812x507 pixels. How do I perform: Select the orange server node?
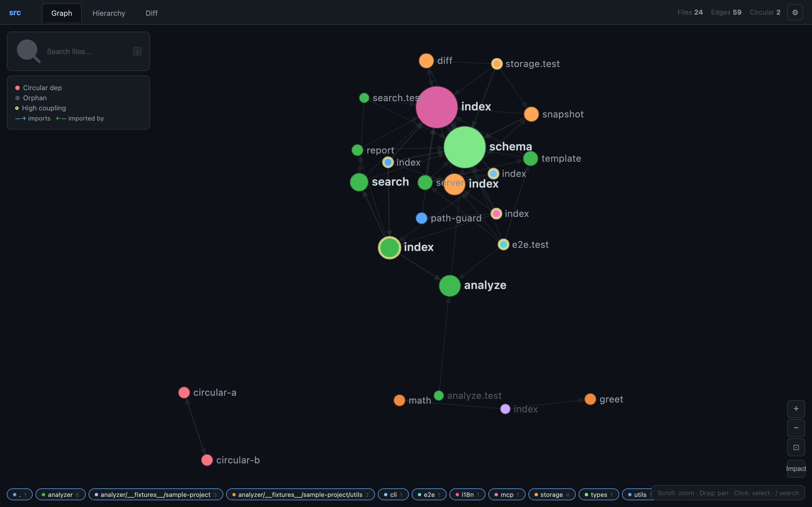pyautogui.click(x=454, y=184)
